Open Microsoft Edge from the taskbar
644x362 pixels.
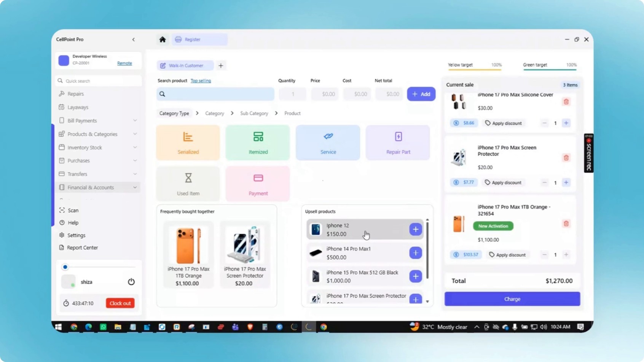pyautogui.click(x=88, y=327)
